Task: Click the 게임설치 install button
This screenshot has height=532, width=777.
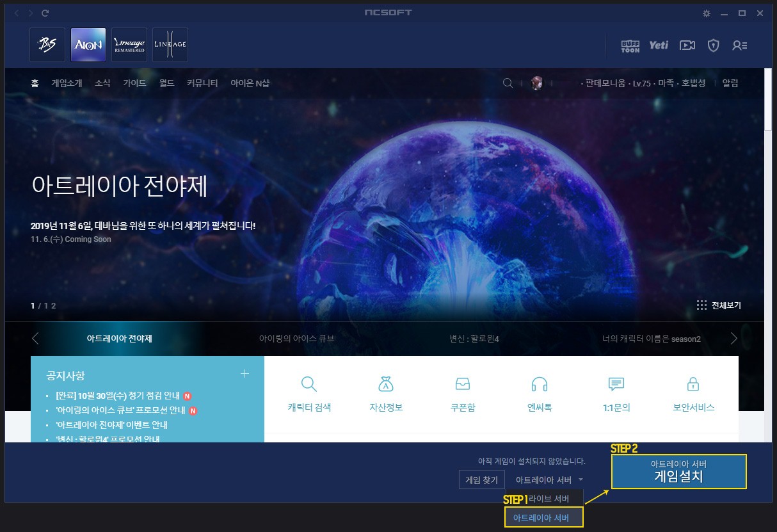Action: click(678, 472)
